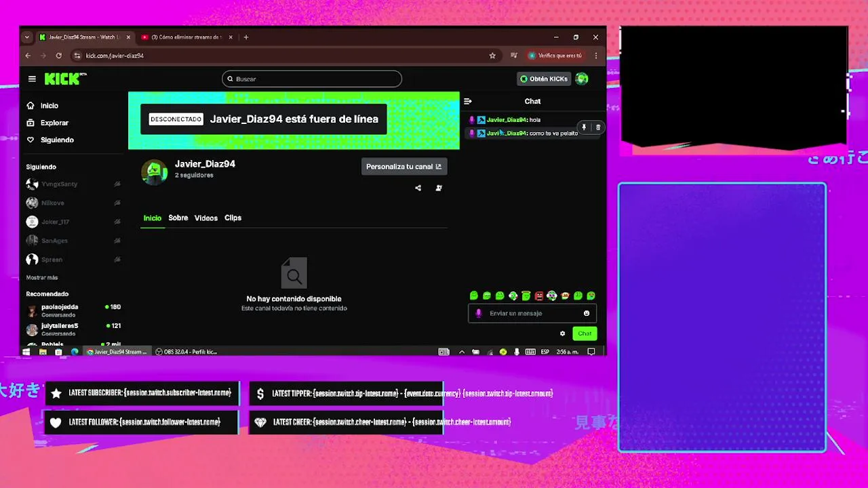Close the Javier_Diaz94 Stream tab
The image size is (868, 488).
(x=128, y=37)
